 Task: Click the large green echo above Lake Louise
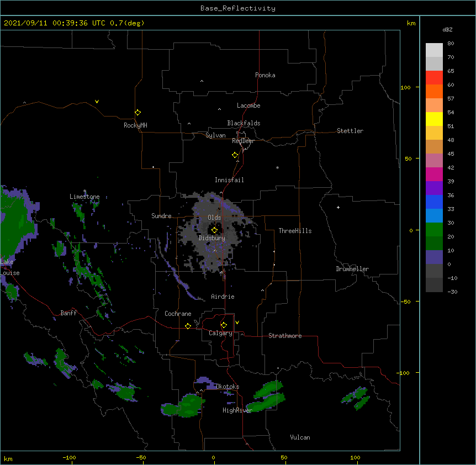[x=14, y=225]
